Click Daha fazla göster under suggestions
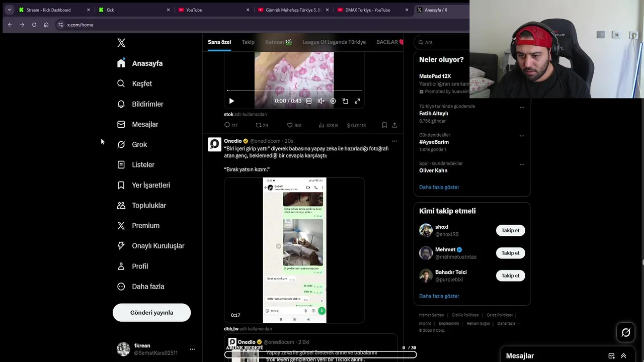The height and width of the screenshot is (362, 644). pyautogui.click(x=439, y=296)
